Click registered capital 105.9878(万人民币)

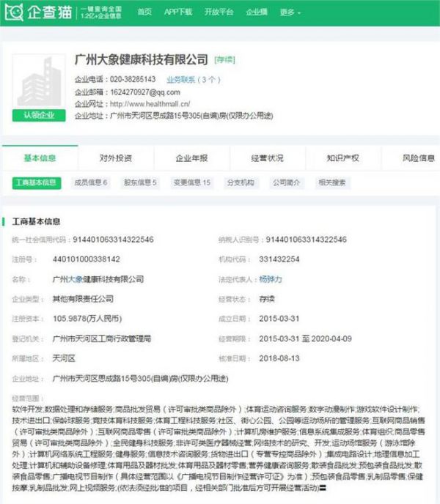pos(87,319)
